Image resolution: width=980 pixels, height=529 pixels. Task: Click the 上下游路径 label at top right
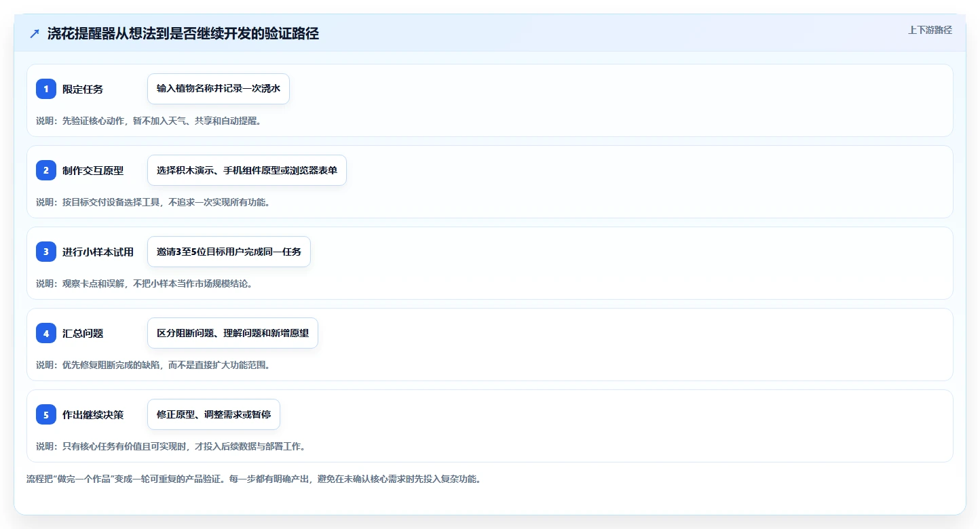(930, 30)
